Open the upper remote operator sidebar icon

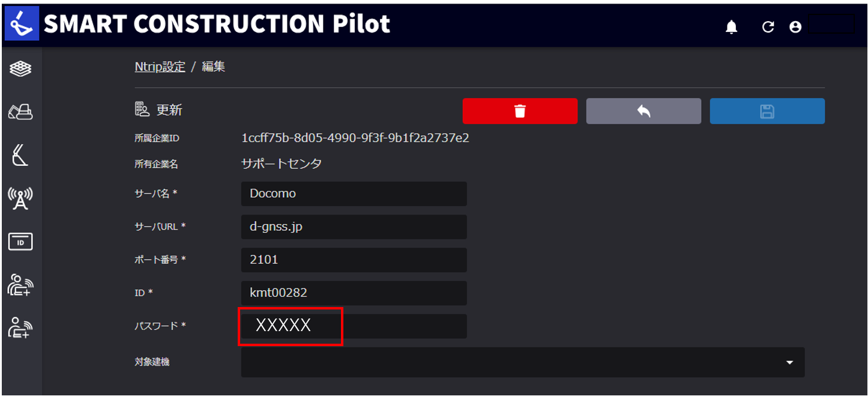pos(20,285)
